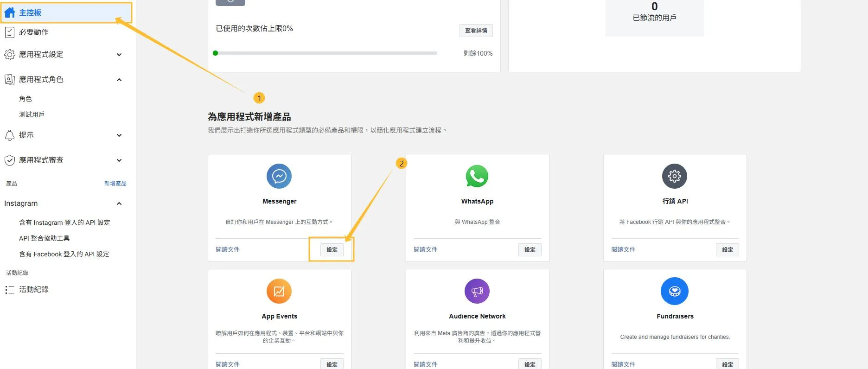Click the 查看詳情 button
The width and height of the screenshot is (868, 369).
pos(476,31)
